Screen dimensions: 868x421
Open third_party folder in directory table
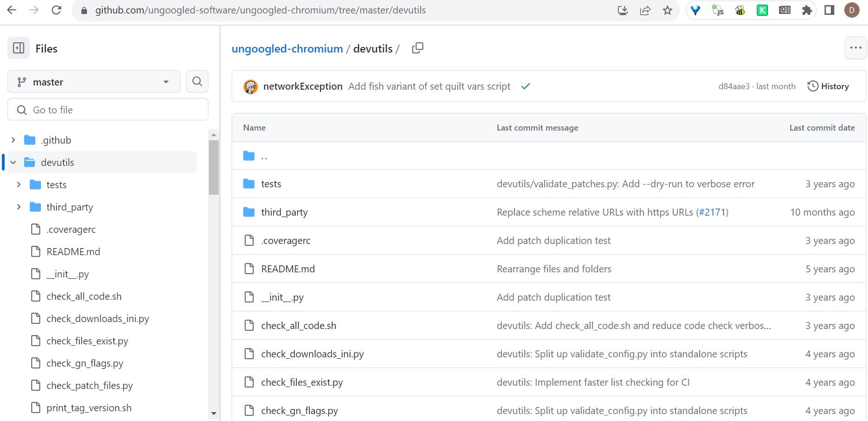[284, 212]
